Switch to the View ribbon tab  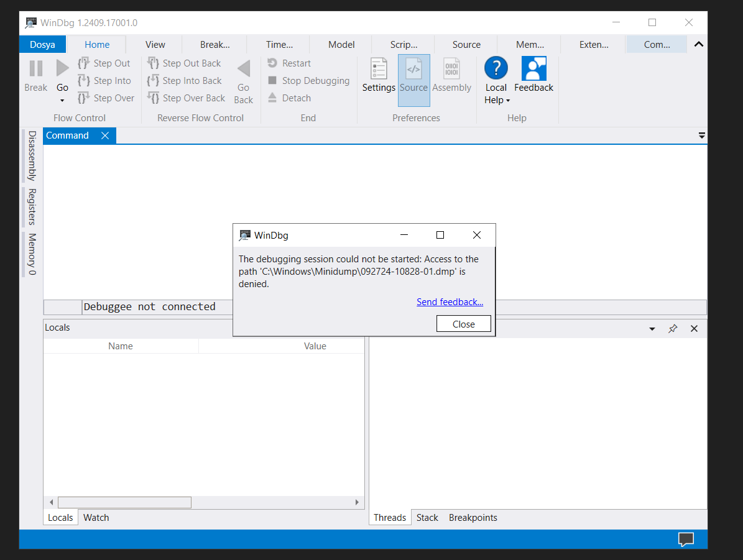coord(155,45)
